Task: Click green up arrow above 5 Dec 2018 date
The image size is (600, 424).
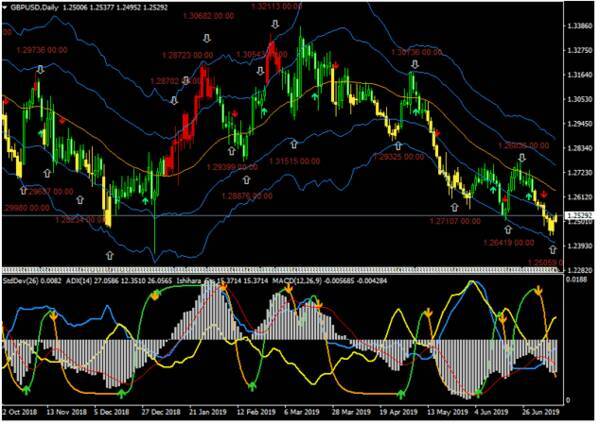Action: 121,393
